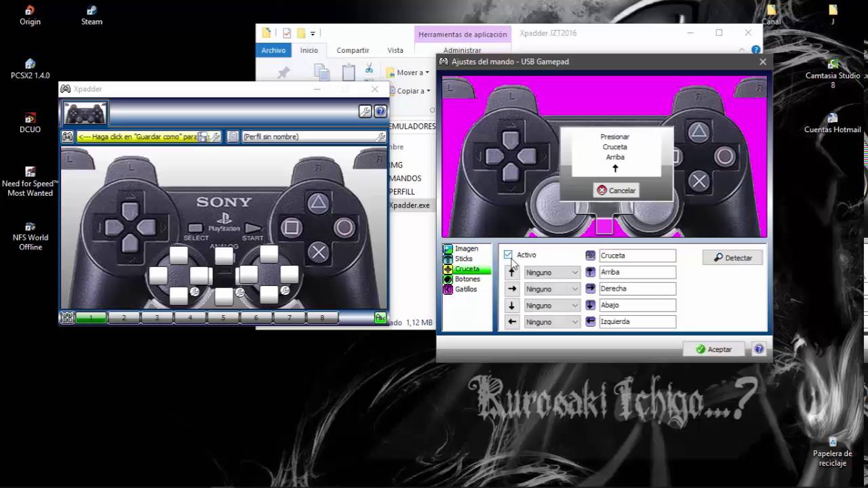The width and height of the screenshot is (868, 488).
Task: Click the green Abc icon in Xpadder
Action: tap(380, 317)
